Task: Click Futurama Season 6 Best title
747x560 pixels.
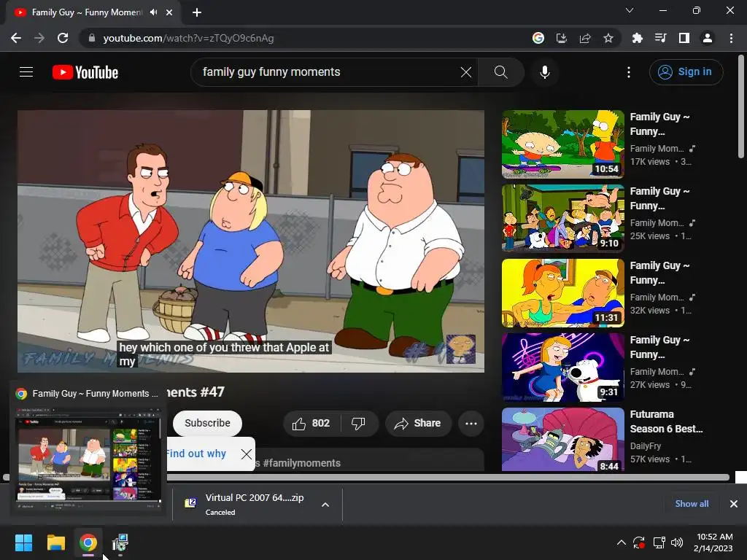Action: coord(666,421)
